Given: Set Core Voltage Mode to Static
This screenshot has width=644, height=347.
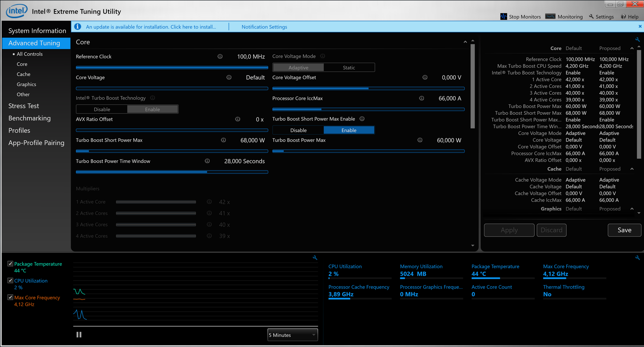Looking at the screenshot, I should point(349,67).
